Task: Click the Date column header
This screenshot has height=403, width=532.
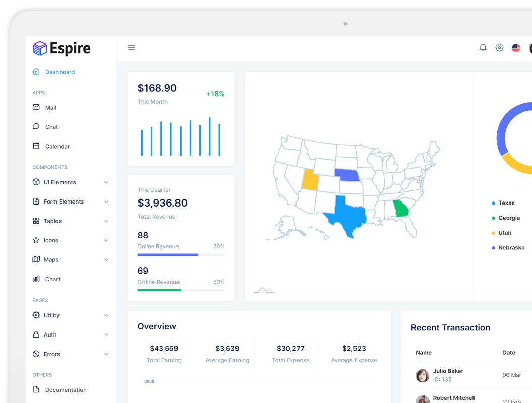Action: coord(509,353)
